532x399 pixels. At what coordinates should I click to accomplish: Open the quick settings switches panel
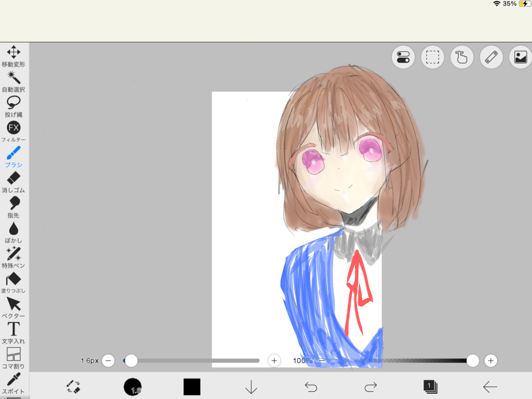(x=403, y=57)
